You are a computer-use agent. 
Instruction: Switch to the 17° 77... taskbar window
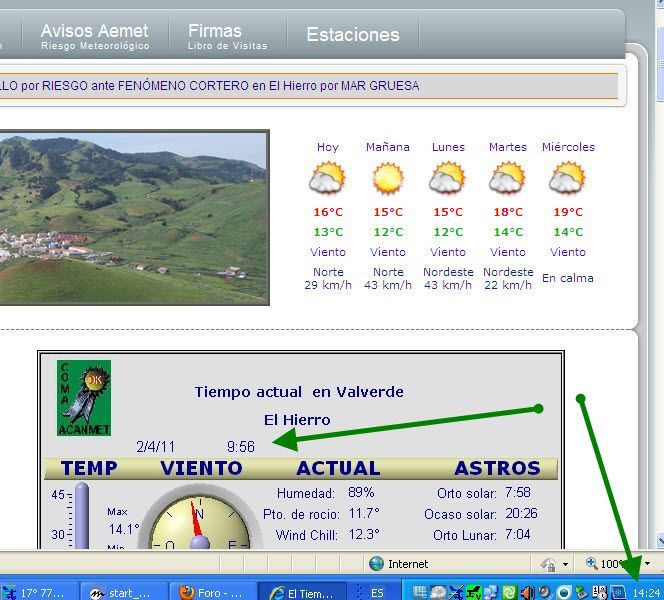click(x=39, y=593)
